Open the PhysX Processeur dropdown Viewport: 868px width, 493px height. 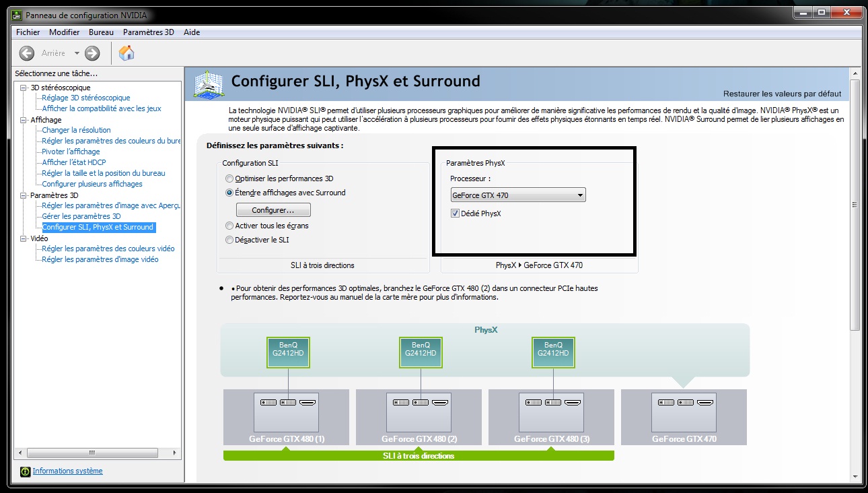518,195
